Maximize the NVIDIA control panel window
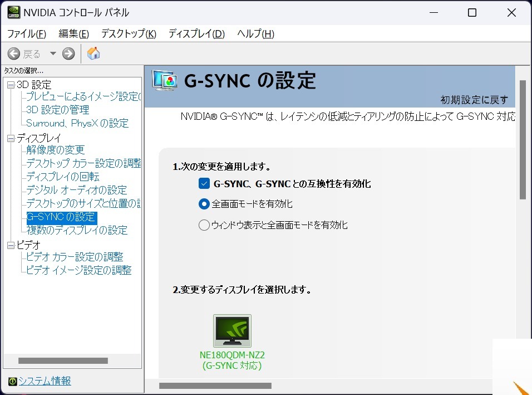Image resolution: width=532 pixels, height=395 pixels. [472, 13]
